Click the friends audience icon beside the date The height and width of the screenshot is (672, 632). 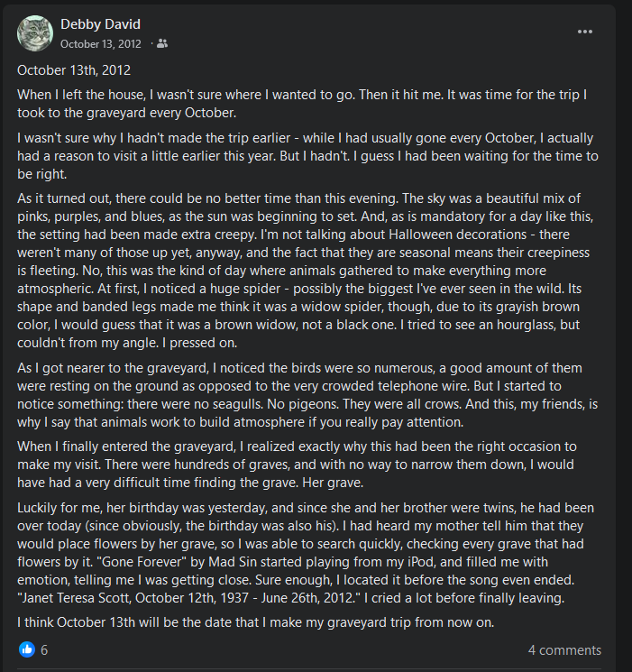pyautogui.click(x=162, y=43)
